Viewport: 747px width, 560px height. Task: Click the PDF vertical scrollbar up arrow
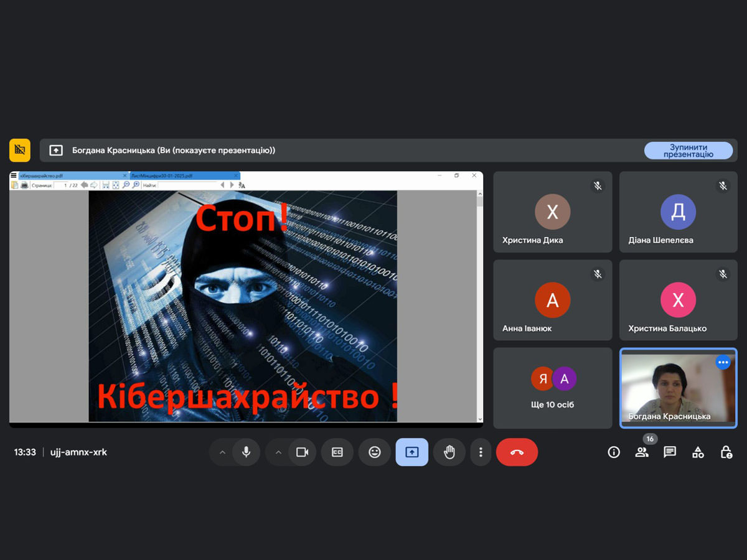(480, 194)
